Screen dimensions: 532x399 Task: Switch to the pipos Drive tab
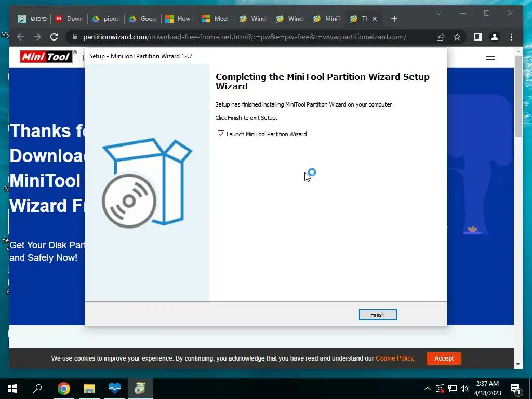point(106,19)
